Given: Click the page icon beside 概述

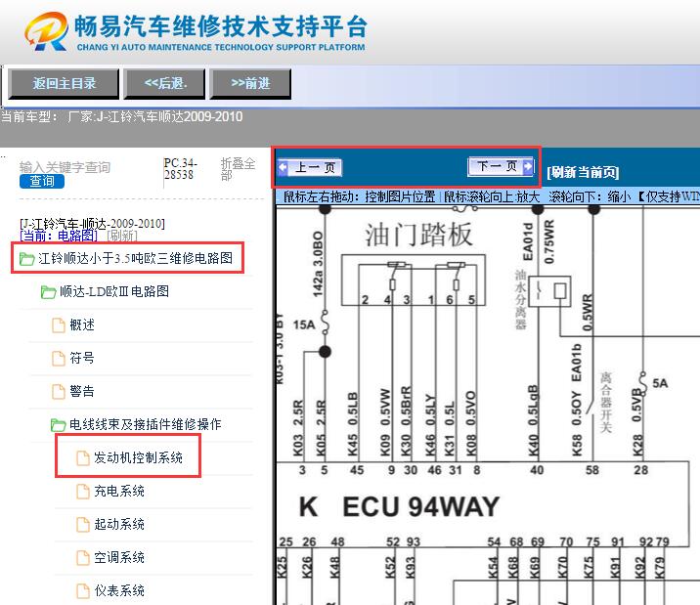Looking at the screenshot, I should coord(59,325).
